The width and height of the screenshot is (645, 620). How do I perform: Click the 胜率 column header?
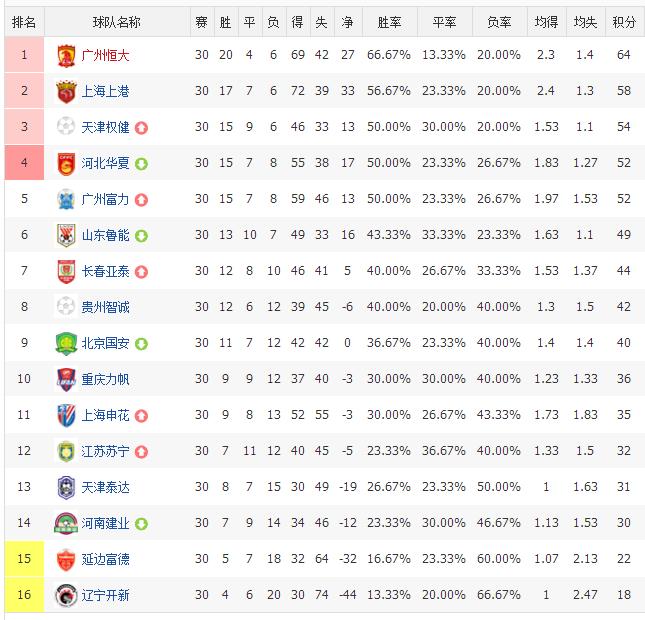[x=388, y=22]
